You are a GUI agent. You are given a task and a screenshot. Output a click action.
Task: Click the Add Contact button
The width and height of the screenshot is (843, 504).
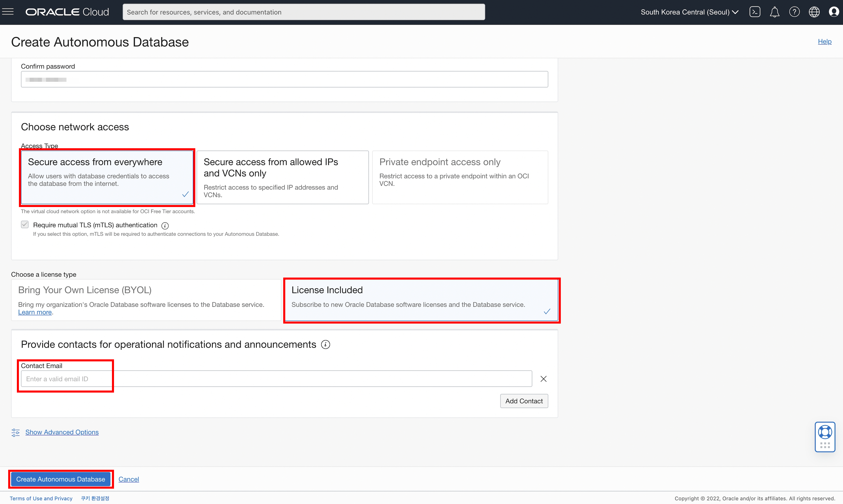click(524, 401)
